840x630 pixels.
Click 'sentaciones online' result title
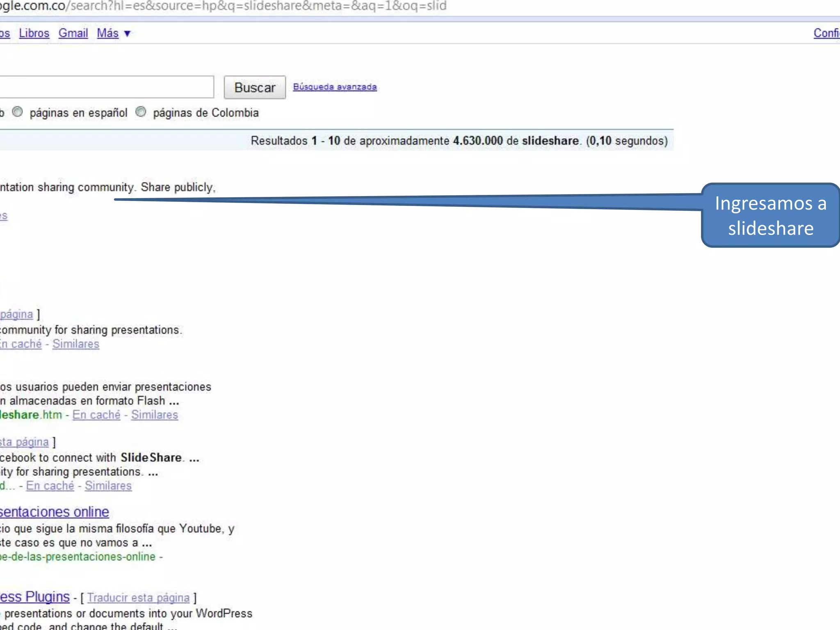click(54, 511)
